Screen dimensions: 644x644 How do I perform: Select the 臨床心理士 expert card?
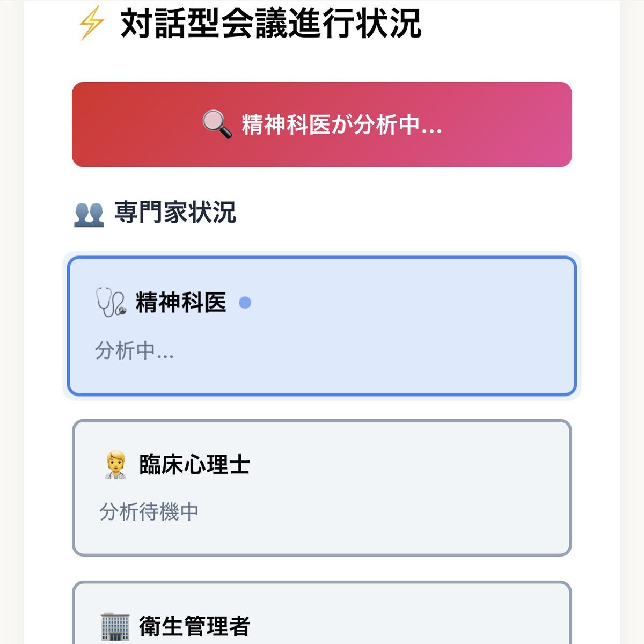322,488
